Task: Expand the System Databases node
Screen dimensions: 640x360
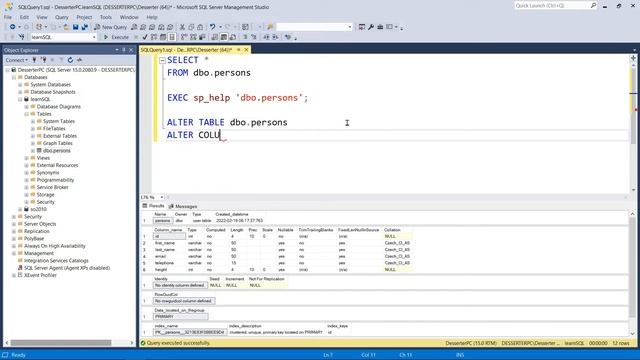Action: click(20, 84)
